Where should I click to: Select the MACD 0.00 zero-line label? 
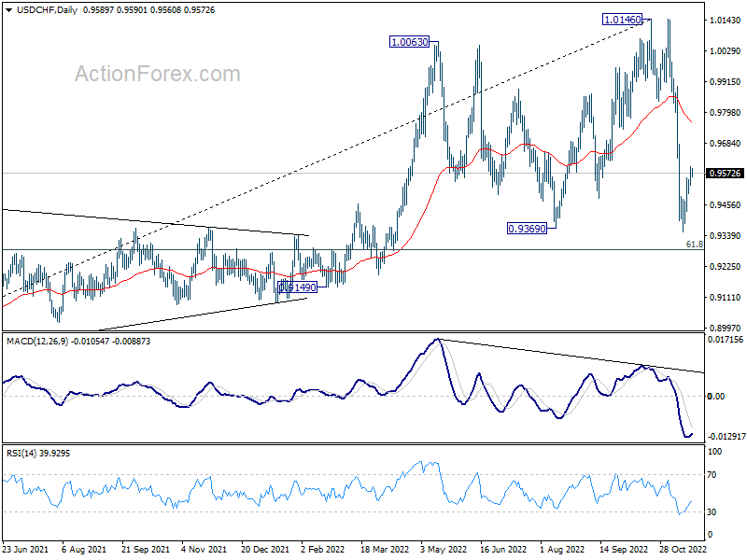(716, 396)
